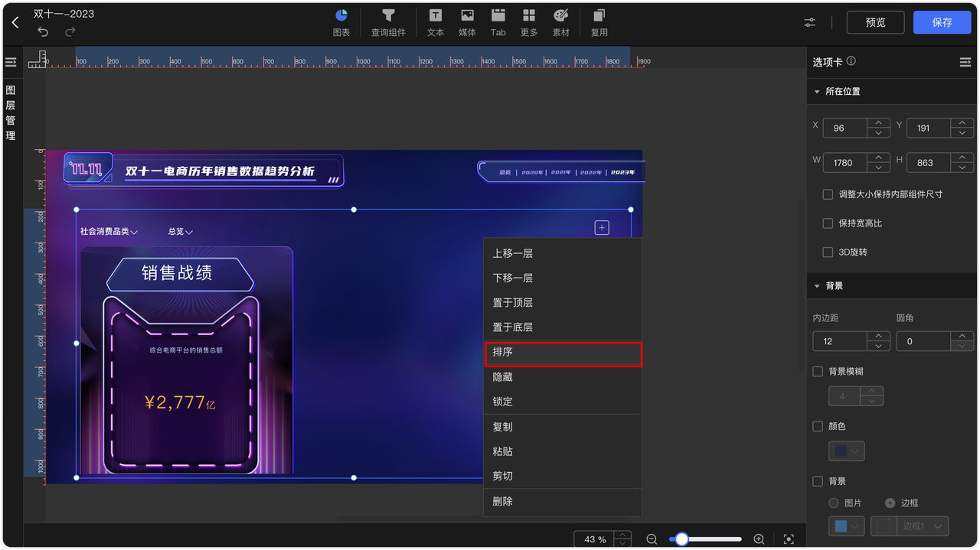Viewport: 980px width, 550px height.
Task: Click the 保存 save button
Action: (x=942, y=22)
